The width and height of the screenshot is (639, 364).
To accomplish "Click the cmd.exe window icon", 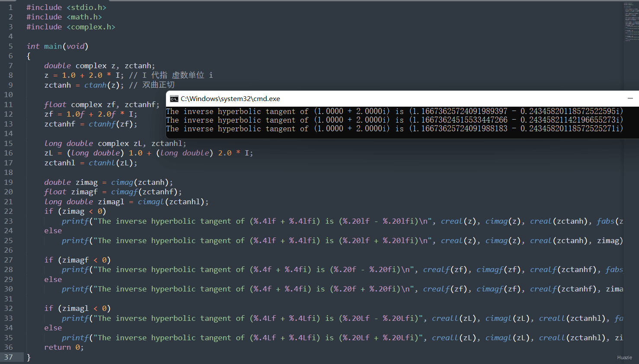I will 174,99.
